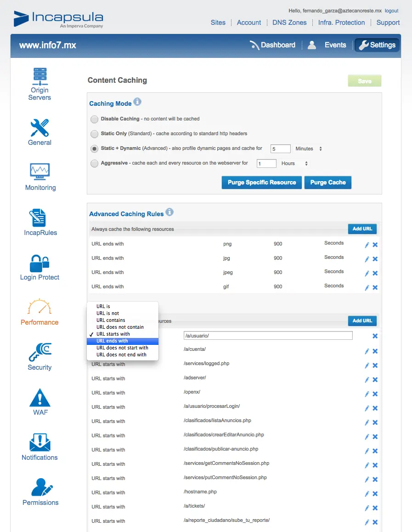Open the WAF warning icon
Viewport: 412px width, 532px height.
(x=40, y=397)
